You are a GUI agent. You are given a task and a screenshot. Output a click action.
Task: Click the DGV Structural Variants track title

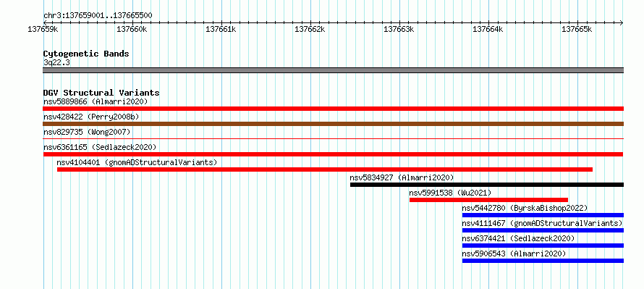pos(101,93)
